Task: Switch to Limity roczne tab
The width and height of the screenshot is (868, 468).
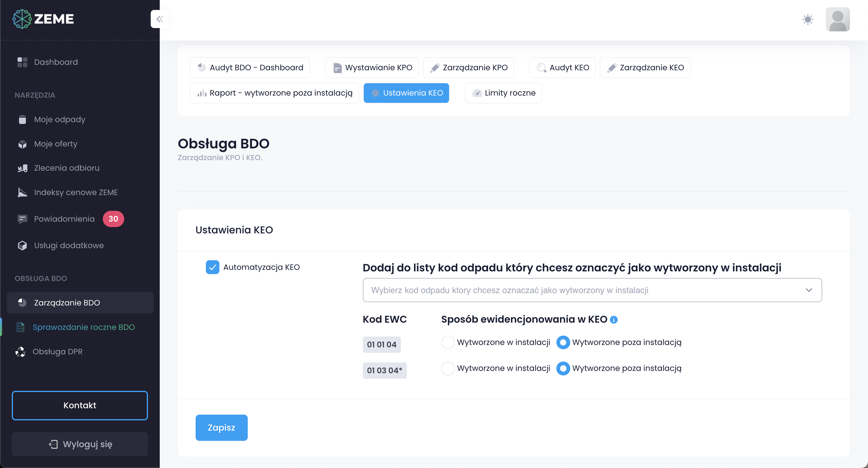Action: click(503, 93)
